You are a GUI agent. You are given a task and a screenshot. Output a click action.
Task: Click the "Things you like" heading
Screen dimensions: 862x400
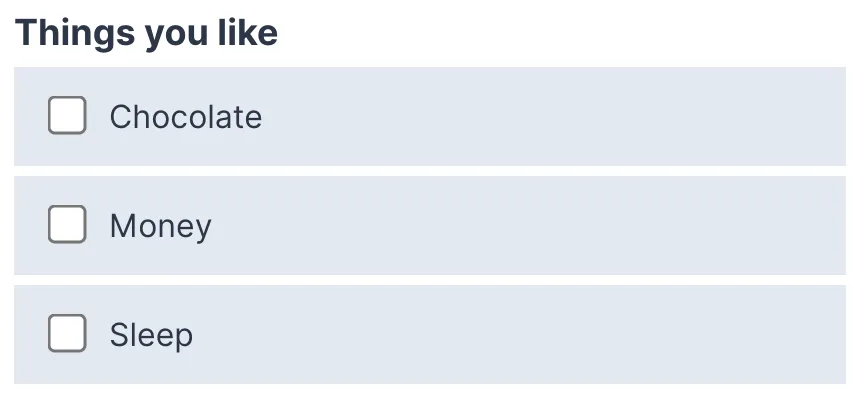(146, 33)
